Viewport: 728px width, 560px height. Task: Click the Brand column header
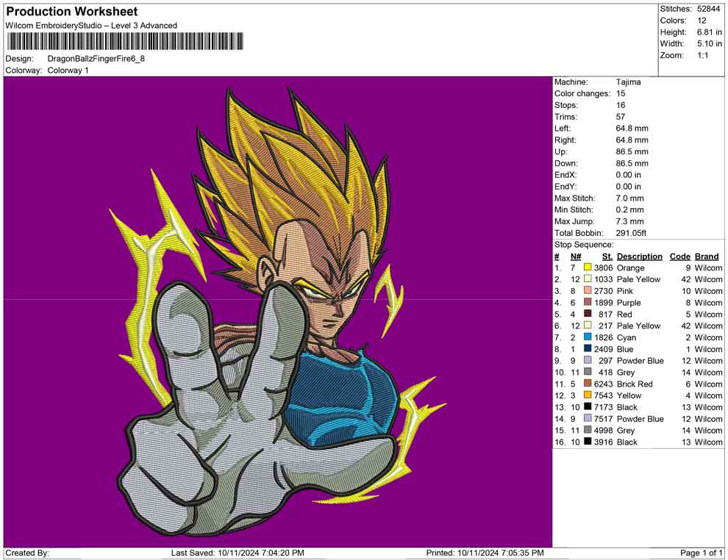click(707, 256)
